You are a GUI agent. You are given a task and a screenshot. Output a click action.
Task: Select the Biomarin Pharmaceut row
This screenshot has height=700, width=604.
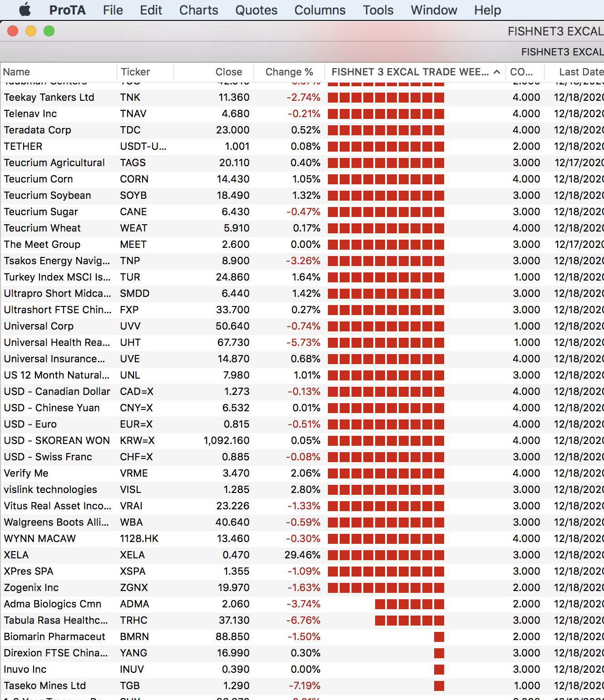pos(302,636)
